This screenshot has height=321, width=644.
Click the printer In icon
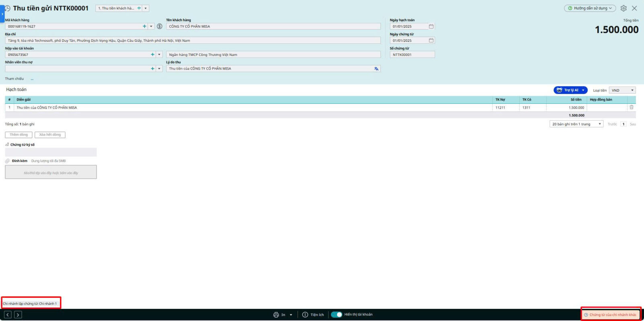click(x=276, y=315)
